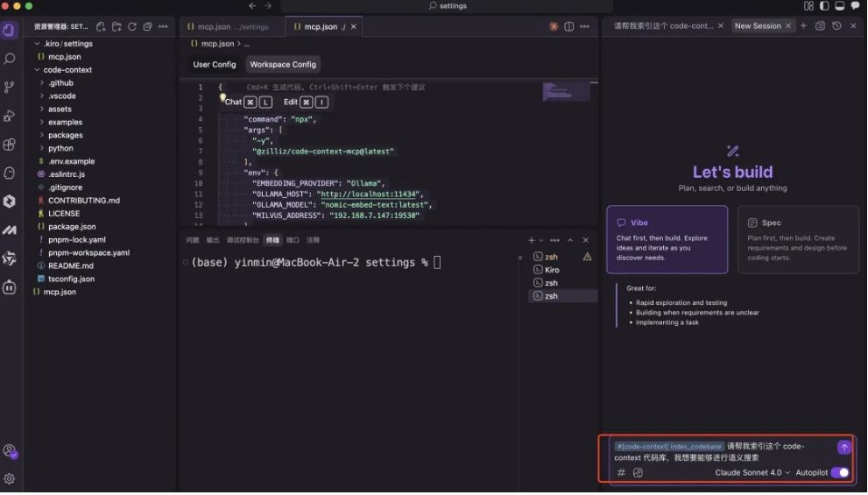This screenshot has height=495, width=868.
Task: Open the User Config view
Action: click(215, 65)
